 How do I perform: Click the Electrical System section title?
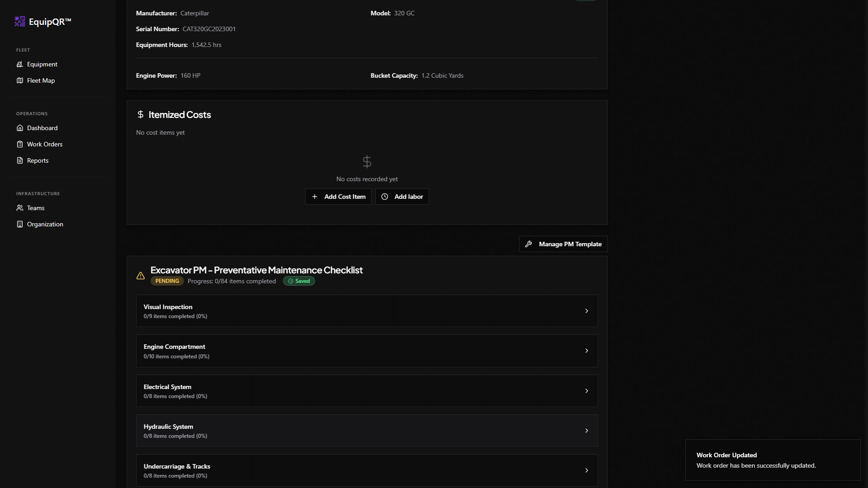(x=167, y=387)
